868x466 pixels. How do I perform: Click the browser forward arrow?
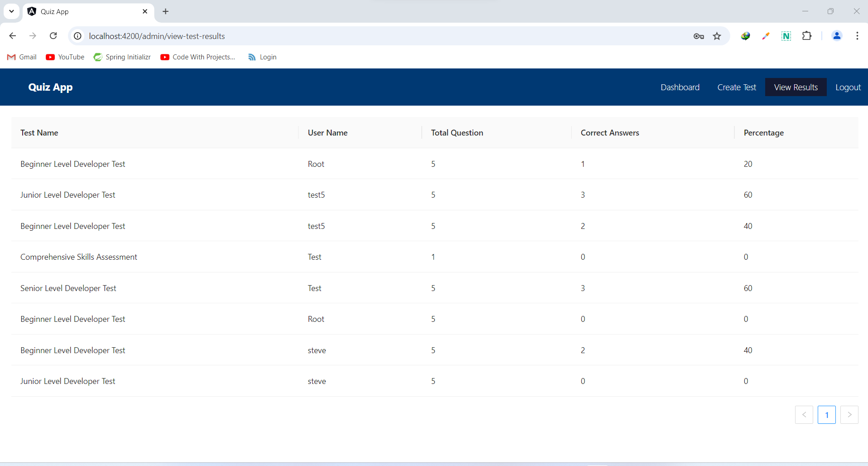click(x=33, y=36)
